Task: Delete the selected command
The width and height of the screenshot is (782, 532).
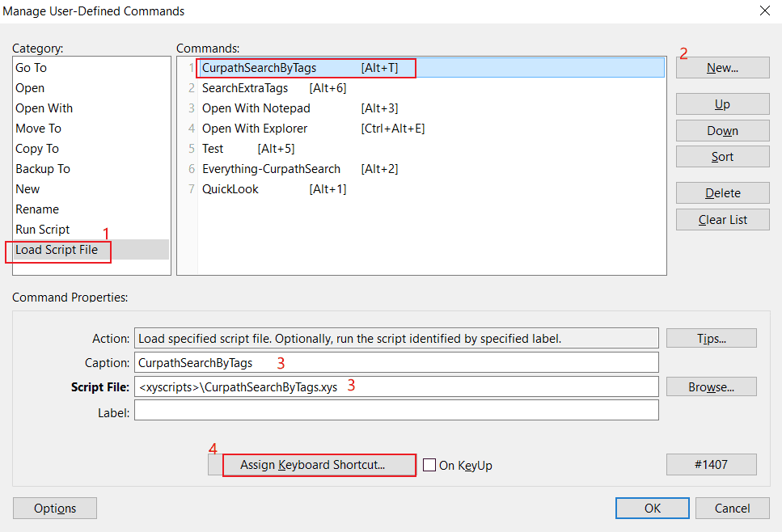Action: [x=723, y=193]
